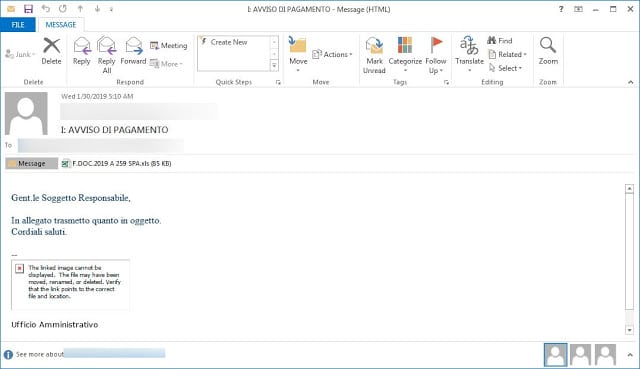640x369 pixels.
Task: Collapse the ribbon with the chevron arrow
Action: pyautogui.click(x=631, y=82)
